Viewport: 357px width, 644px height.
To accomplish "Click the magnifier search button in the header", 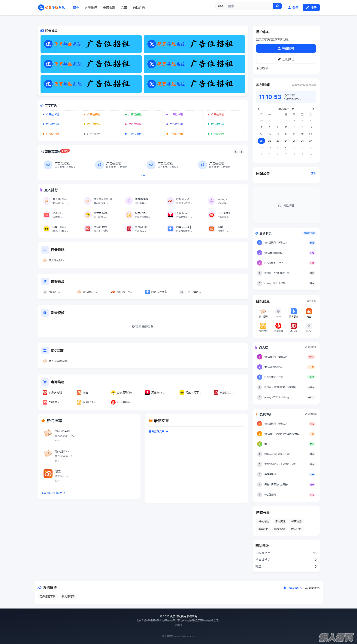I will [277, 6].
